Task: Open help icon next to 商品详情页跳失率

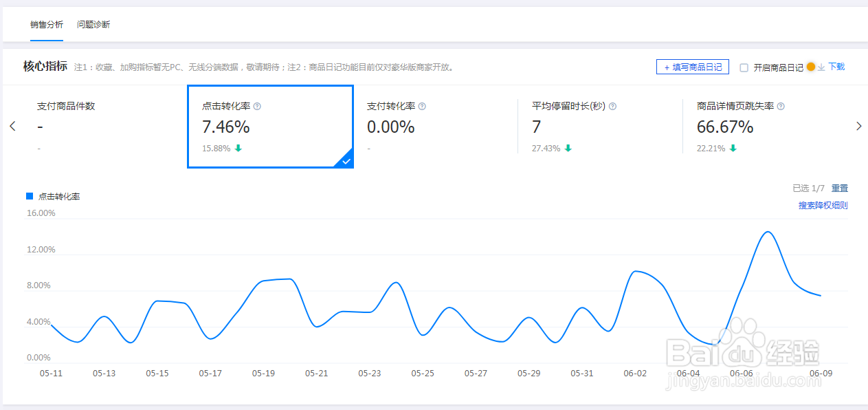Action: pyautogui.click(x=781, y=107)
